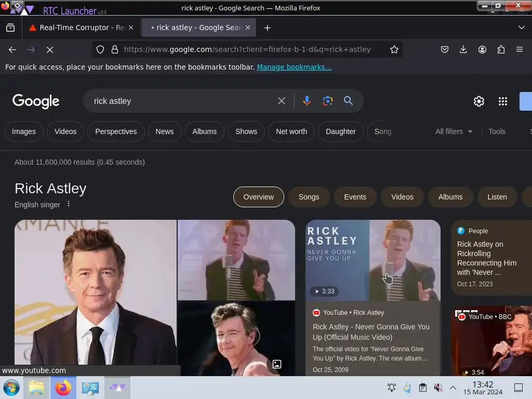Click the show desktop button in tray
Screen dimensions: 532x399
518,388
